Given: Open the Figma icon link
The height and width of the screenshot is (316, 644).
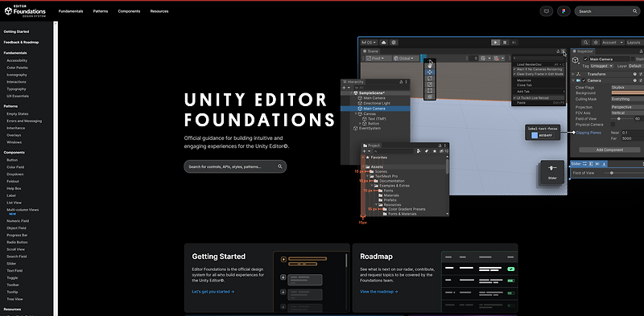Looking at the screenshot, I should 563,11.
